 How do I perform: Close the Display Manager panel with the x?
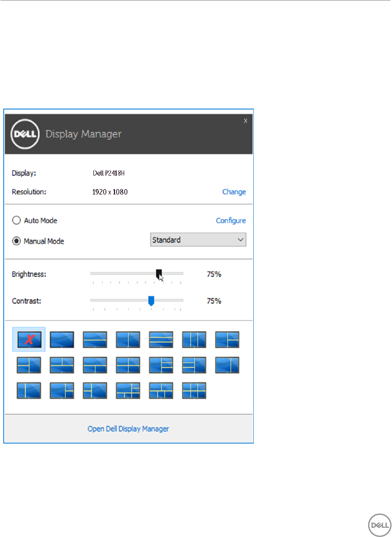(246, 120)
